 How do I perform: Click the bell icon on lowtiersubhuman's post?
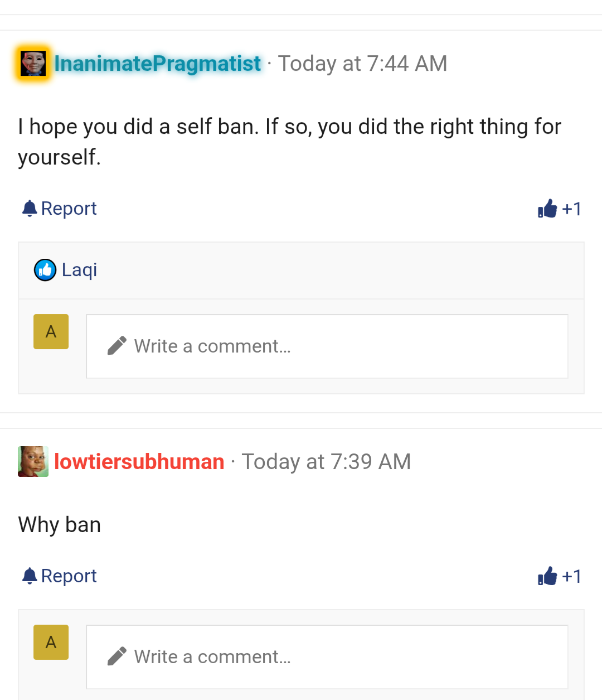pos(30,576)
